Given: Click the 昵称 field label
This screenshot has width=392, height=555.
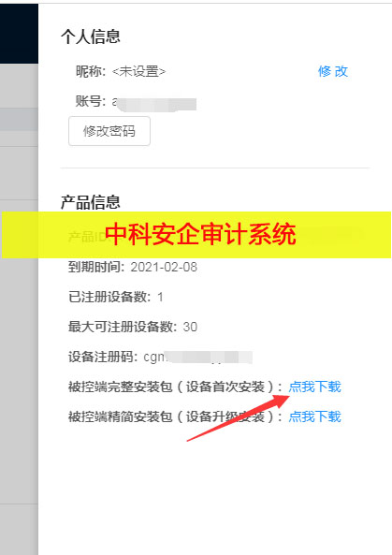Looking at the screenshot, I should coord(91,71).
